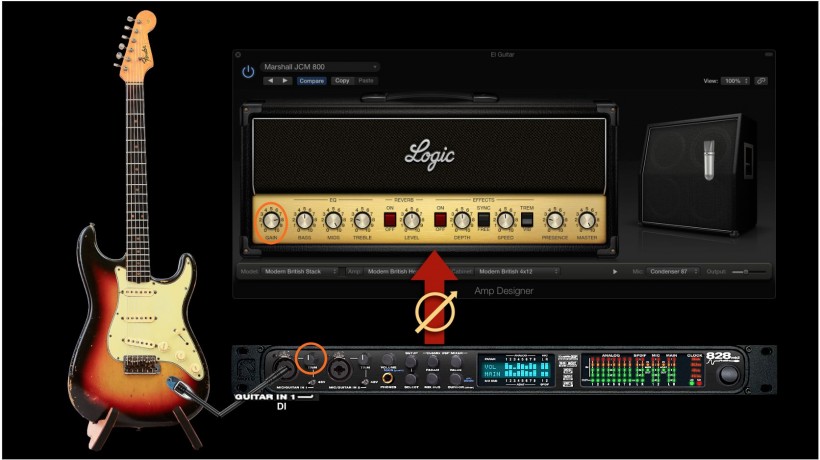Click the link icon beside View
Image resolution: width=820 pixels, height=460 pixels.
click(x=761, y=81)
